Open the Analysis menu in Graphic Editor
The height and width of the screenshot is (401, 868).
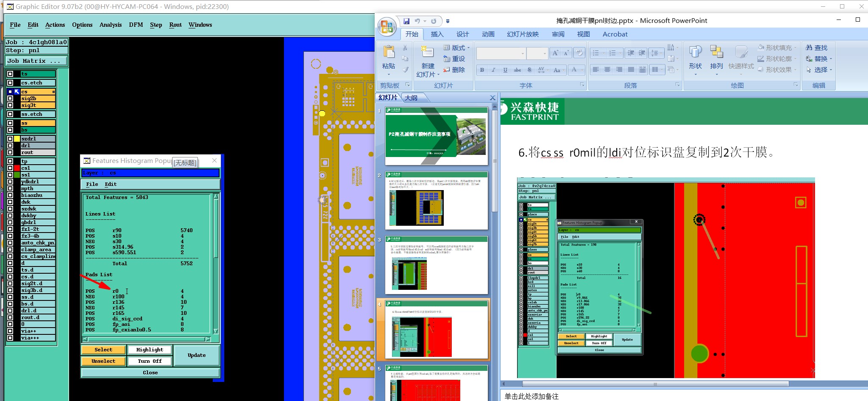coord(111,25)
